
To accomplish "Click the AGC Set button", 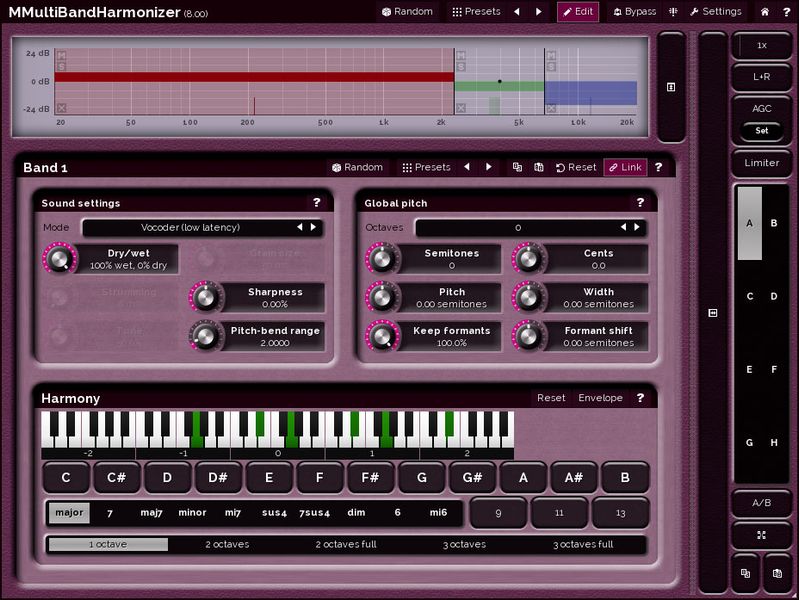I will [x=762, y=131].
